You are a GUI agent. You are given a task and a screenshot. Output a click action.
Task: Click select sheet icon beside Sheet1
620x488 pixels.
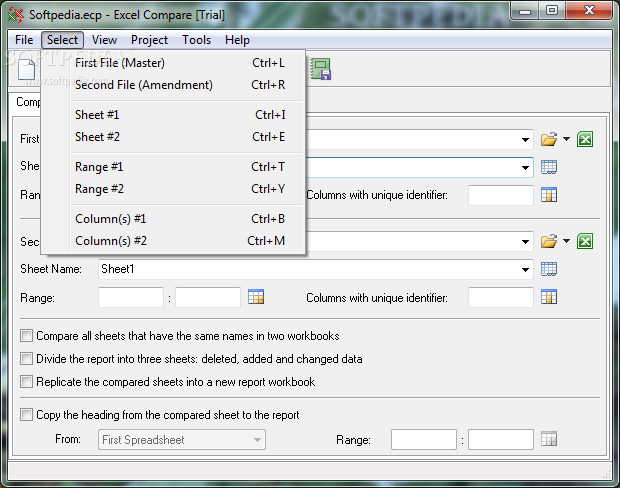[x=549, y=269]
